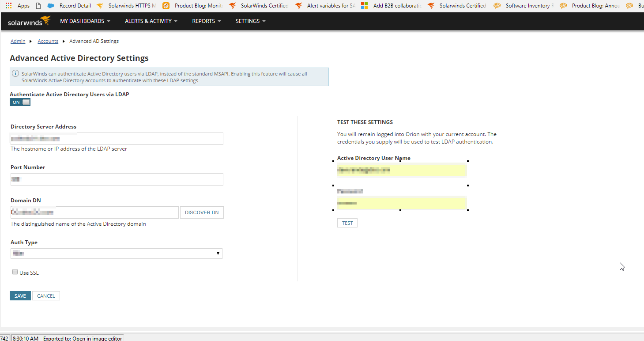The height and width of the screenshot is (341, 644).
Task: Click the Microsoft logo Add B2B bookmark icon
Action: pyautogui.click(x=364, y=6)
